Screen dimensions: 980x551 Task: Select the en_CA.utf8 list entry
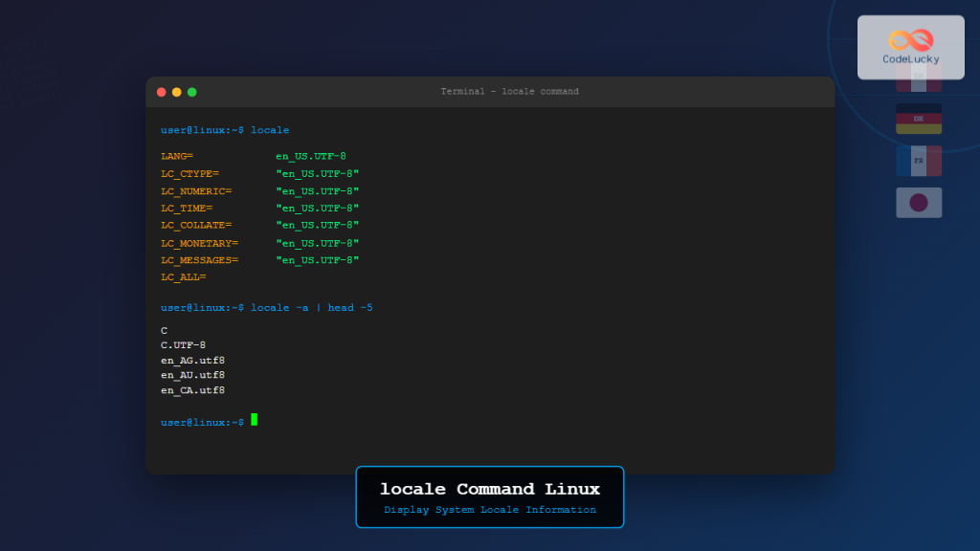point(192,389)
